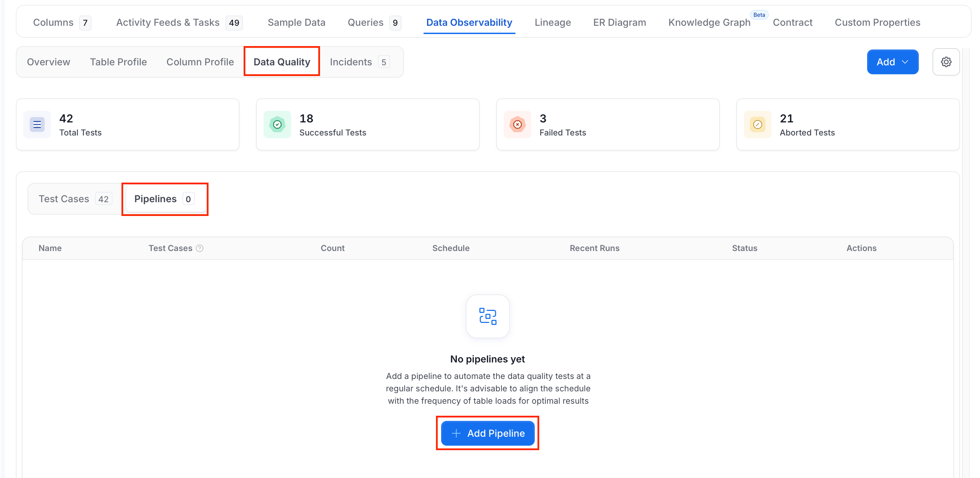
Task: Click the 42 Total Tests count
Action: tap(66, 118)
